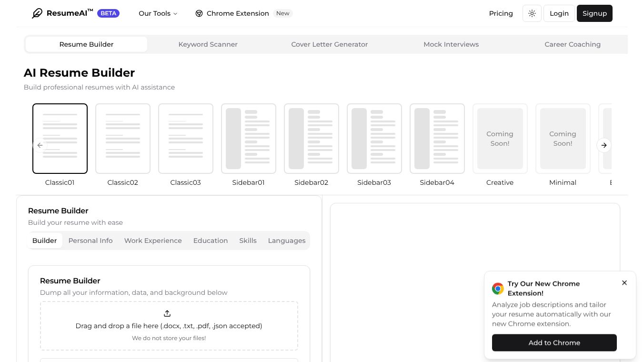
Task: Choose the Classic03 template thumbnail
Action: (186, 139)
